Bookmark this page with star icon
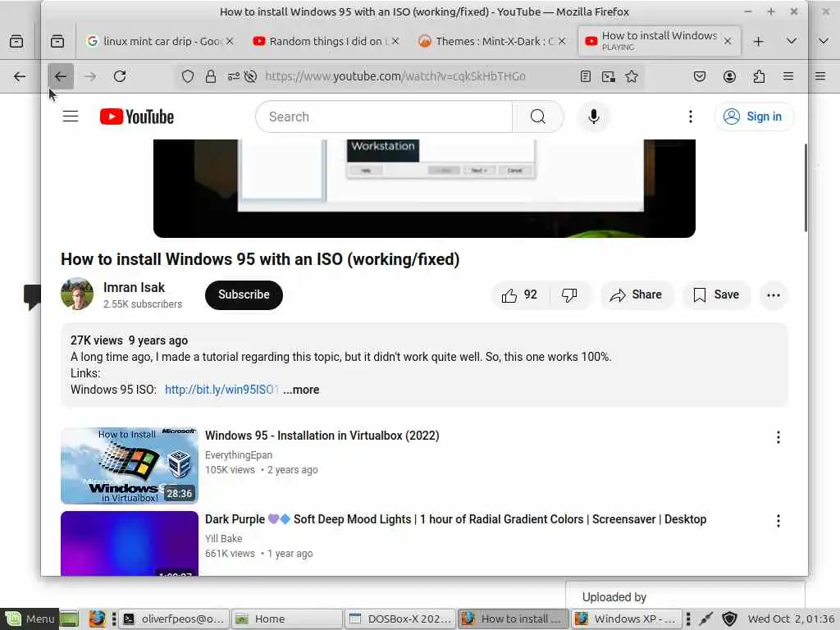The image size is (840, 630). click(632, 76)
